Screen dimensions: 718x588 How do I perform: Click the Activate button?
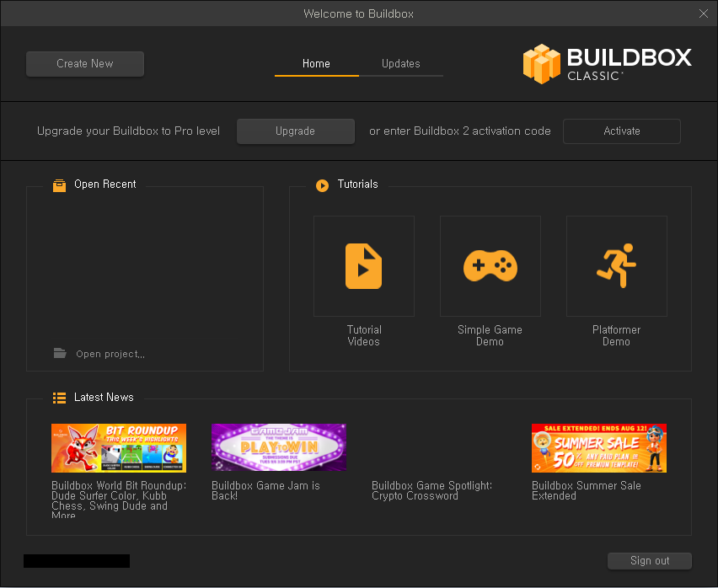pos(622,131)
